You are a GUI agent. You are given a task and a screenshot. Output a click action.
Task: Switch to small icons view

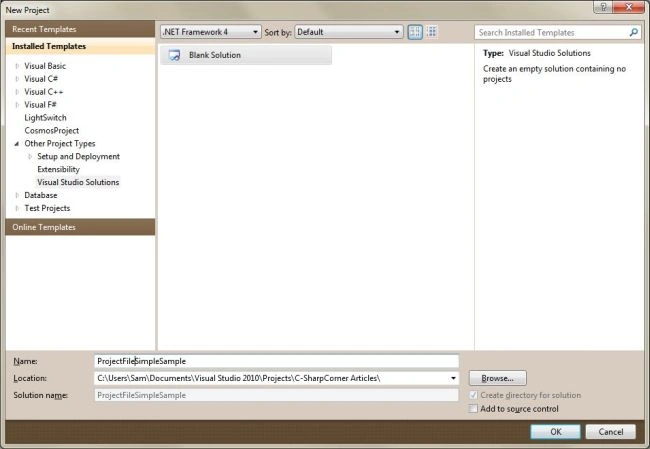(x=415, y=32)
